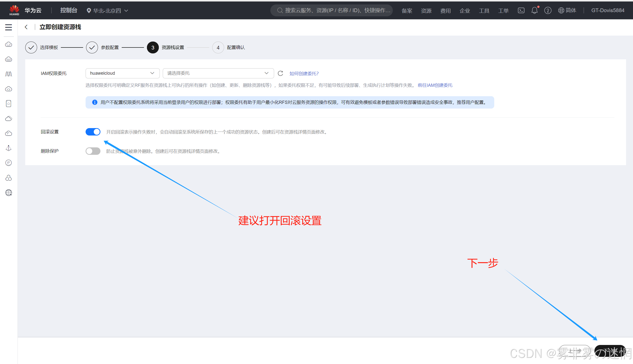The image size is (633, 364).
Task: Click the globe language icon
Action: click(x=561, y=10)
